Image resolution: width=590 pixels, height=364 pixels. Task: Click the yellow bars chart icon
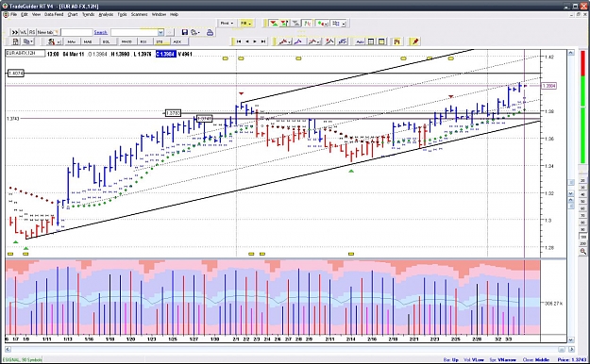click(397, 41)
